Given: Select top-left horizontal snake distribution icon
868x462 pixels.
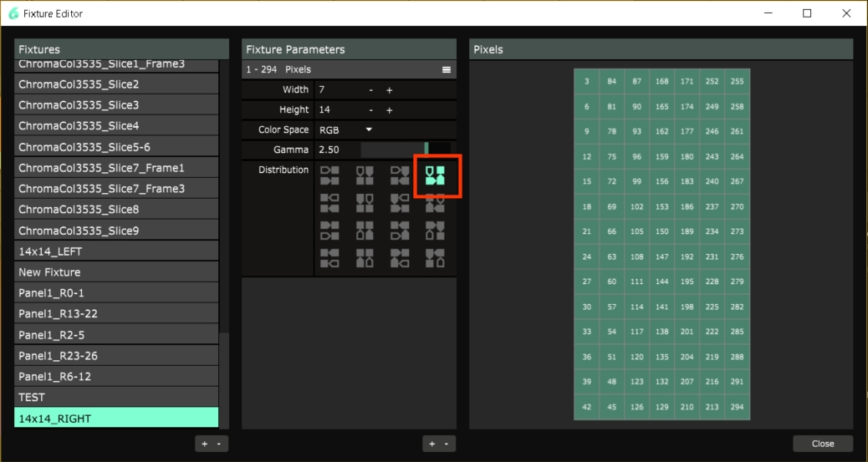Looking at the screenshot, I should click(400, 175).
